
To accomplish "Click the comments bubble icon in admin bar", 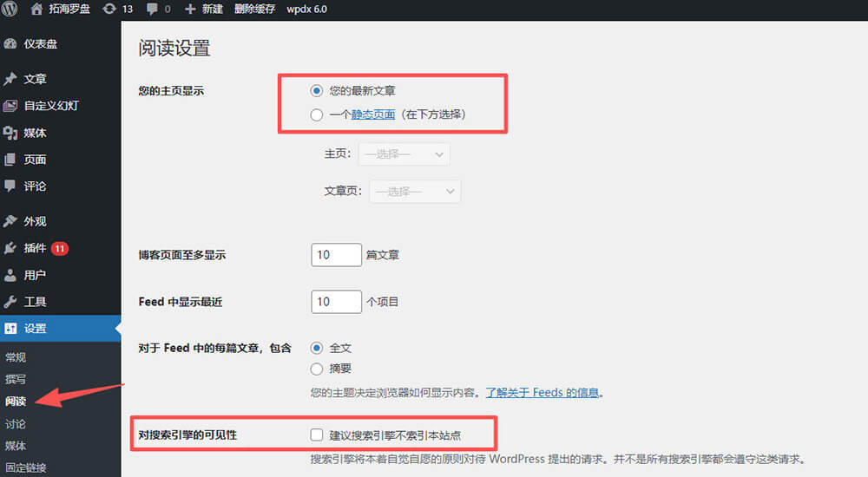I will point(153,10).
